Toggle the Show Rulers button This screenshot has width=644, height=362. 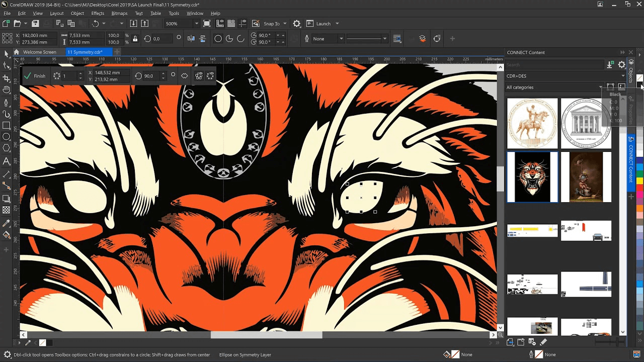pyautogui.click(x=219, y=24)
